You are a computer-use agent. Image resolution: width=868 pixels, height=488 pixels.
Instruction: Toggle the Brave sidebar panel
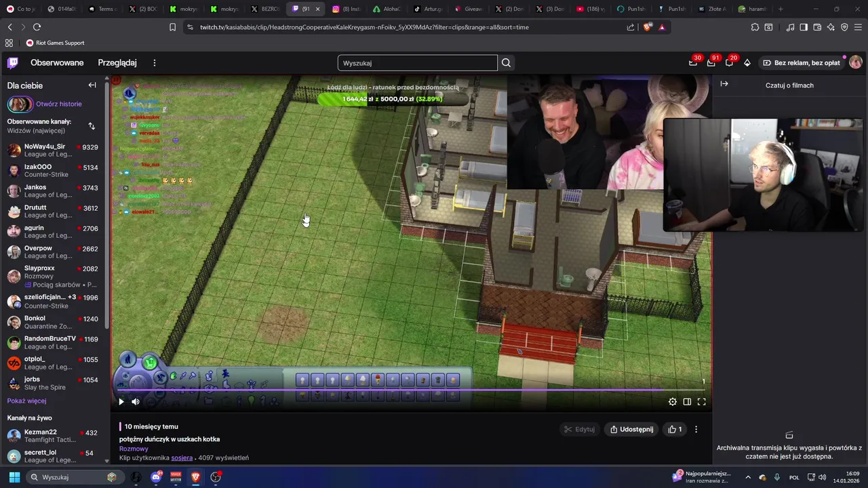pos(804,27)
